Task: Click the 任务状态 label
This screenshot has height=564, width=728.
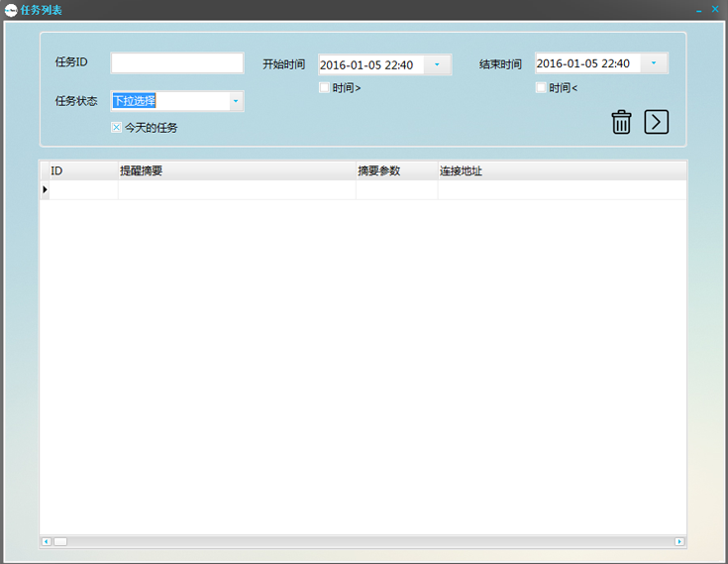Action: tap(76, 101)
